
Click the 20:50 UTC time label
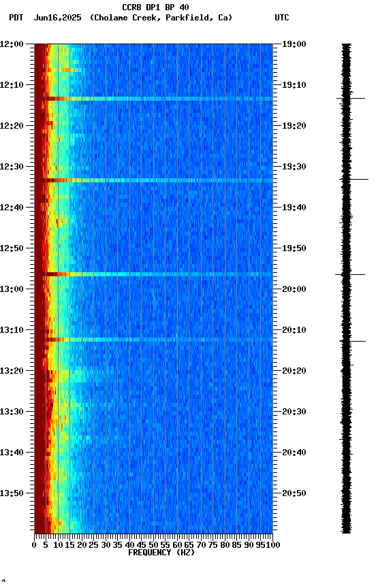(294, 494)
